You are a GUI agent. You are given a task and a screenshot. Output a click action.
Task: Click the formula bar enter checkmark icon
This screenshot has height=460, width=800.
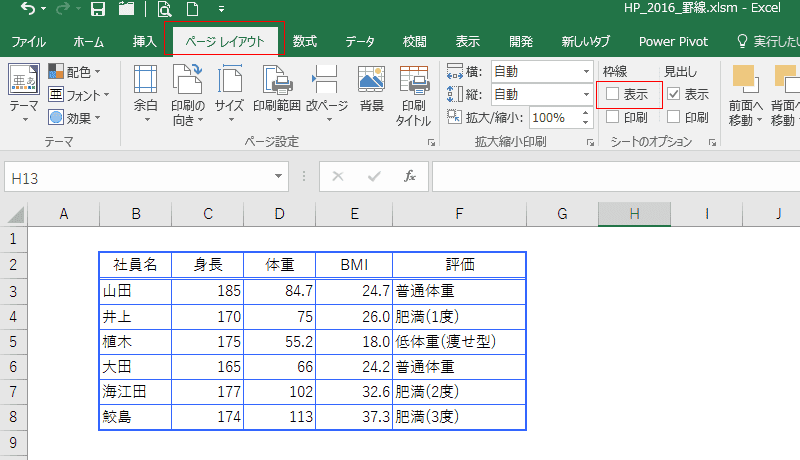coord(374,176)
